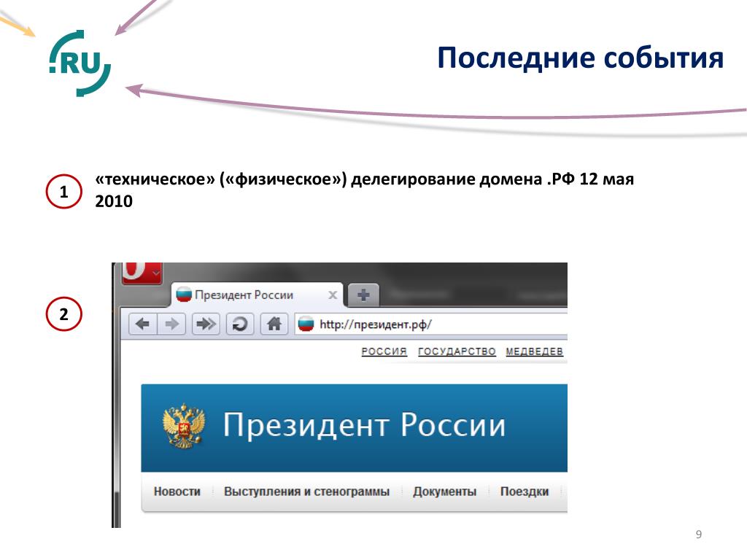Screen dimensions: 747x560
Task: Click the Fast Forward double-arrow button
Action: 206,324
